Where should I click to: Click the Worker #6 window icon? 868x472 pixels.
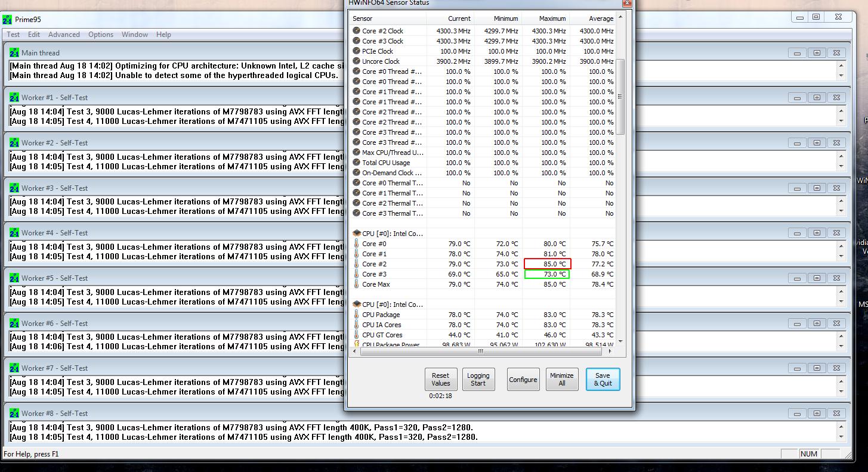coord(14,323)
